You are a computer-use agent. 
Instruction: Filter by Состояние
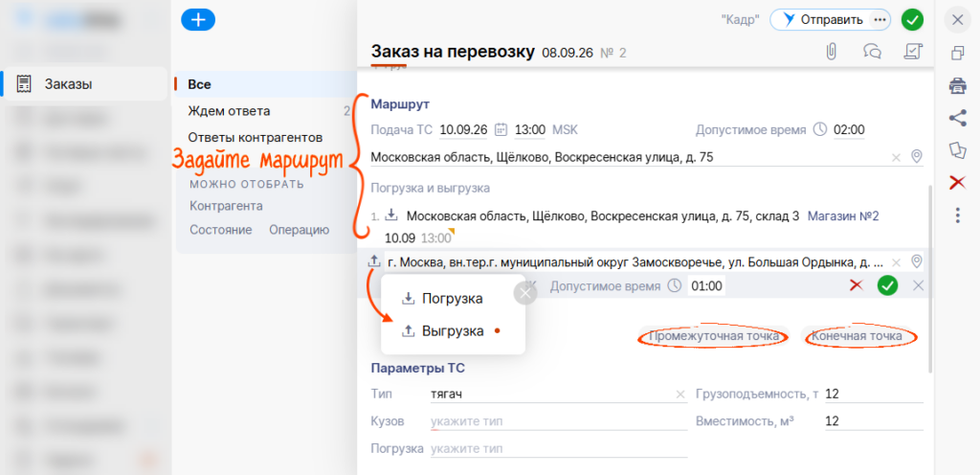coord(221,230)
